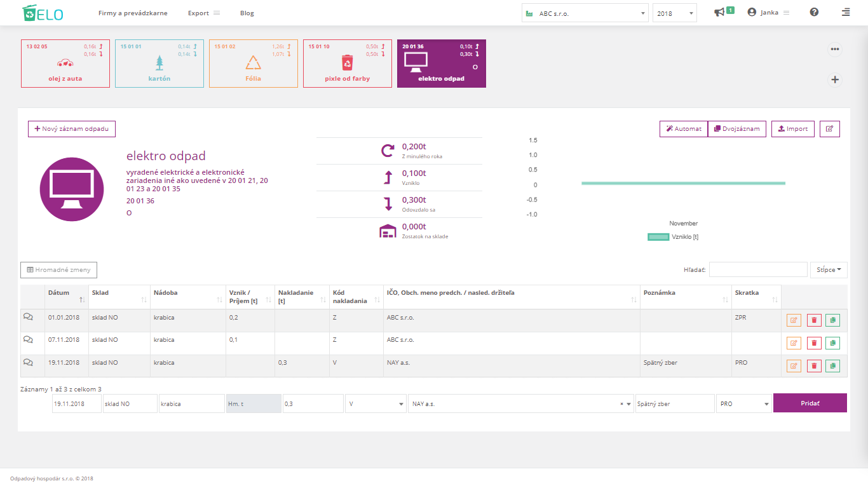Sort table by Poznámka column
868x488 pixels.
click(686, 296)
